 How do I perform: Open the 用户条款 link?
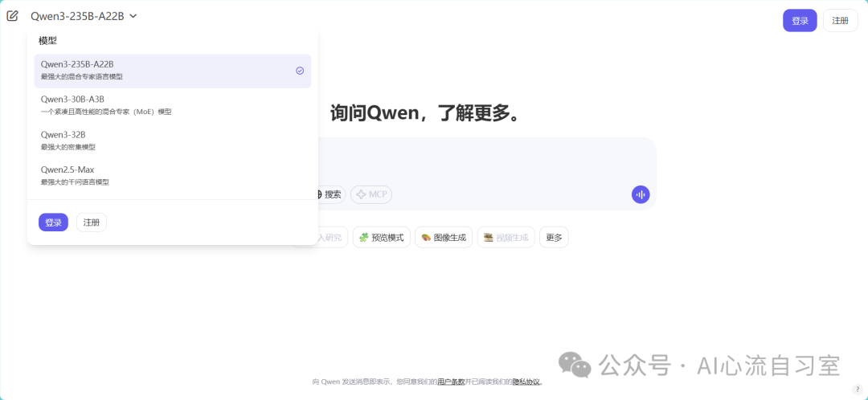point(451,382)
